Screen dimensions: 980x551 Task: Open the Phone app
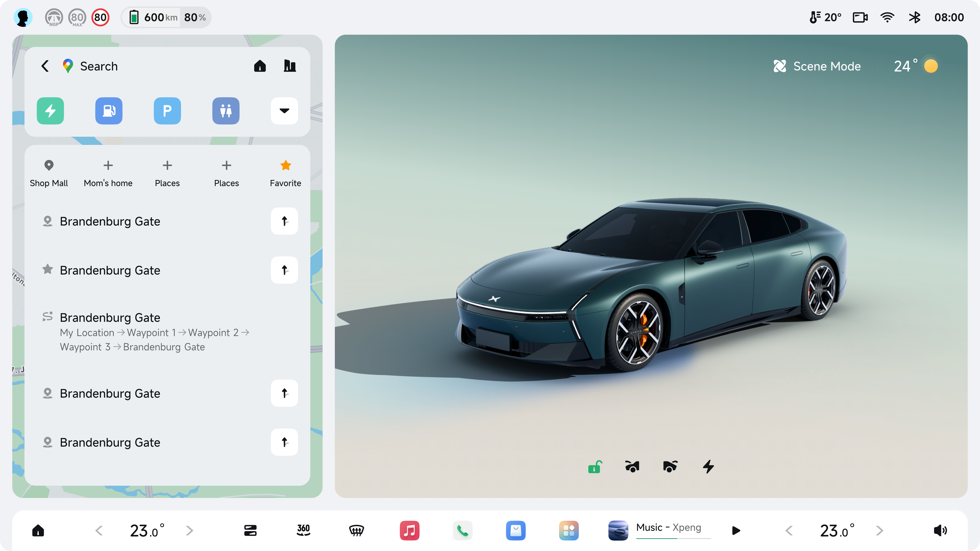(463, 530)
